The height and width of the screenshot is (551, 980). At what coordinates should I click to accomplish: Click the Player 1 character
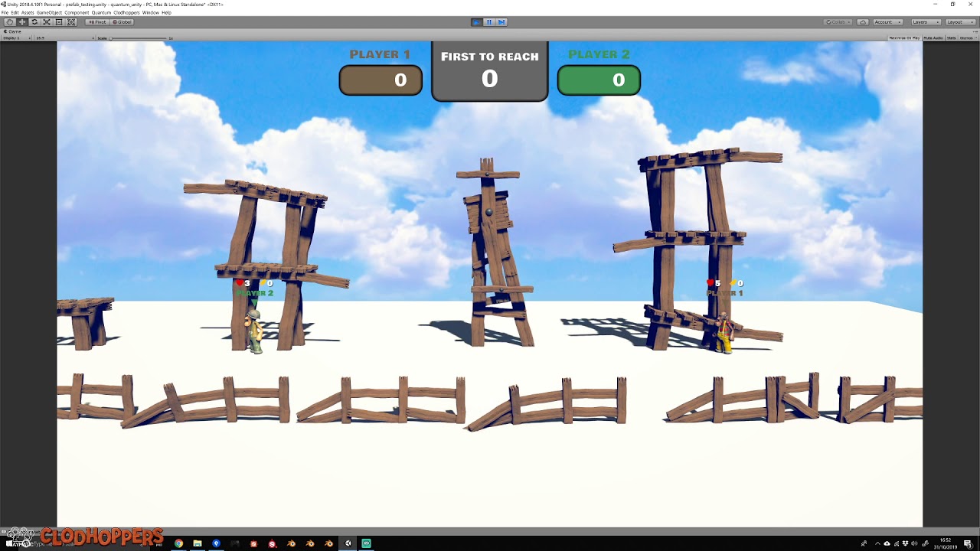[724, 332]
